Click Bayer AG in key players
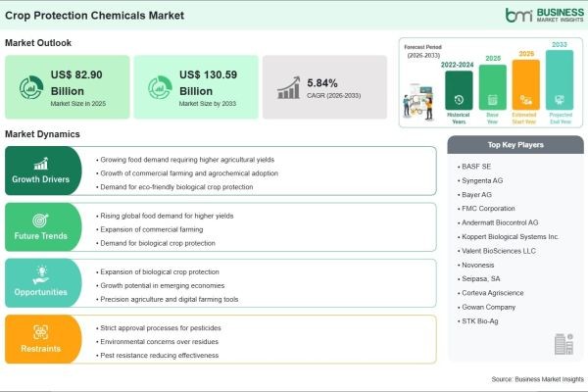The height and width of the screenshot is (392, 588). point(474,195)
